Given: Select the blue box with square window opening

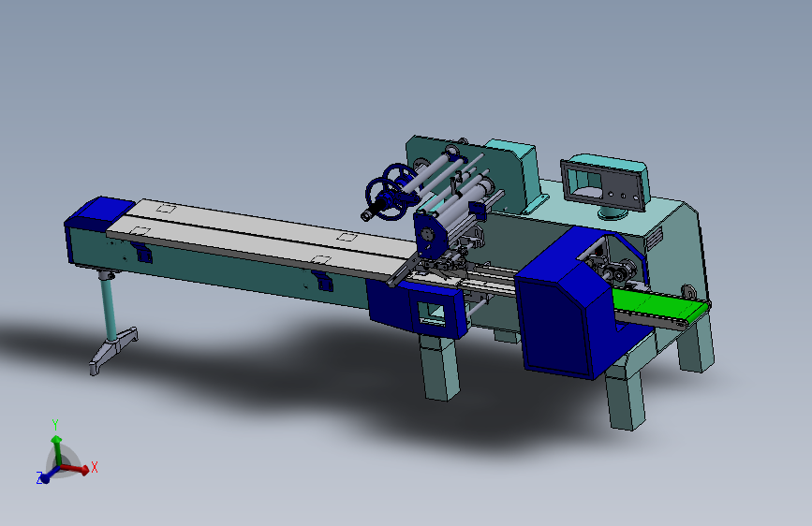Looking at the screenshot, I should [x=437, y=312].
